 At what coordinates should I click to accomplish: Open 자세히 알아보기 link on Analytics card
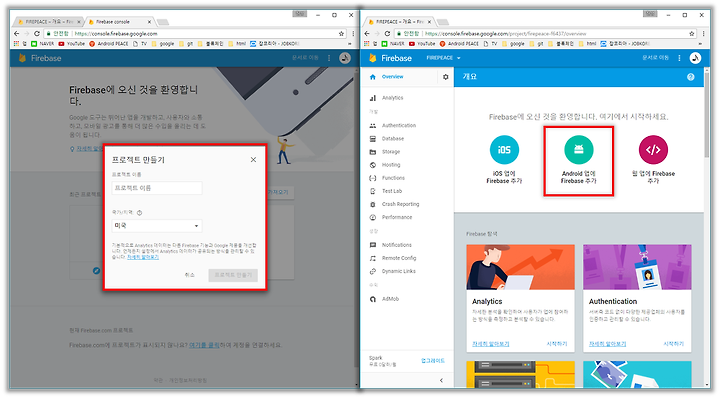point(490,344)
